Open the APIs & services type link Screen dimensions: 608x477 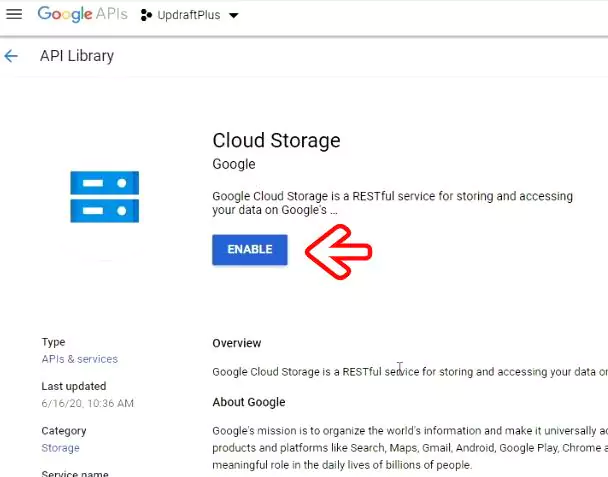pyautogui.click(x=79, y=359)
